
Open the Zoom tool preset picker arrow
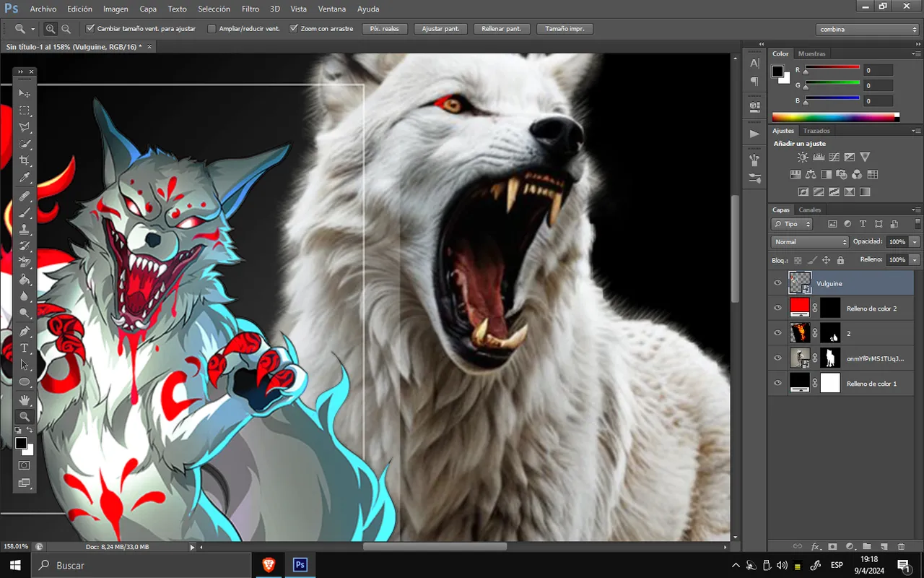(x=33, y=29)
